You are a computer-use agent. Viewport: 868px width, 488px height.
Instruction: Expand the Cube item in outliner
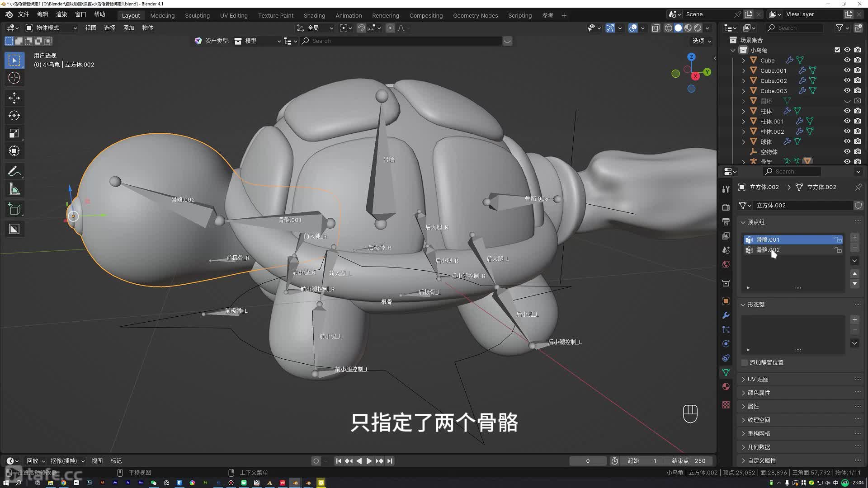click(744, 61)
